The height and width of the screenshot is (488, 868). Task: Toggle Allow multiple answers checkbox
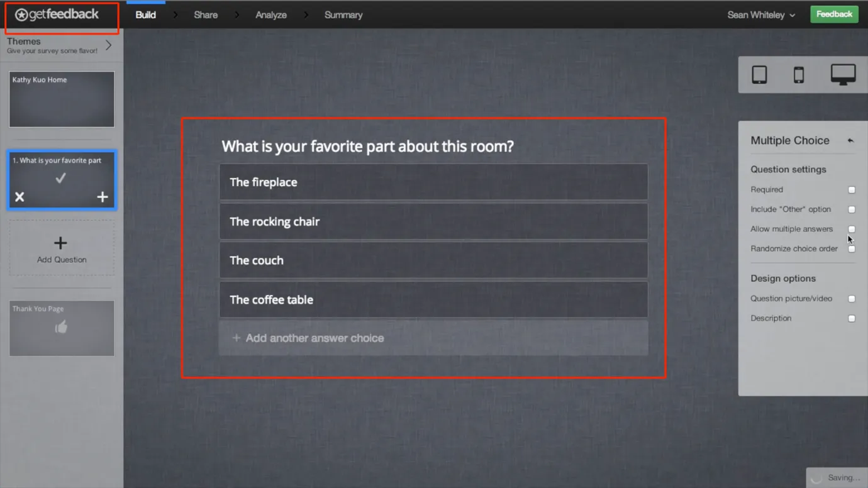pos(852,229)
